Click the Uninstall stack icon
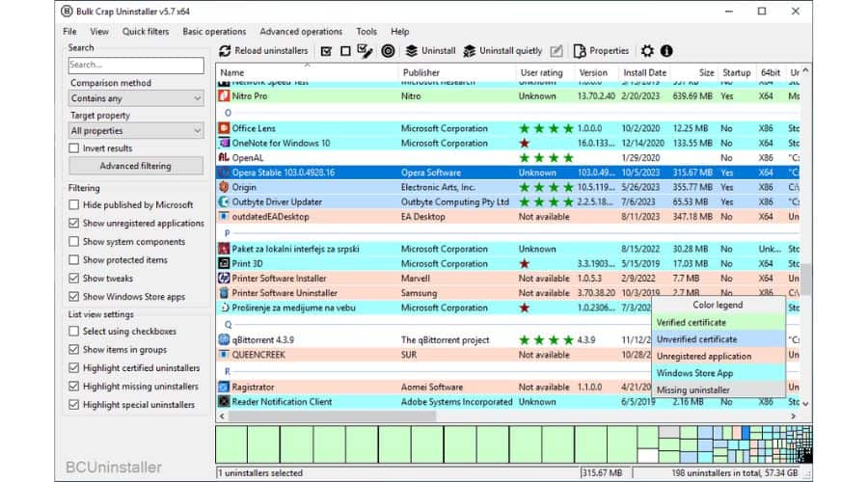Viewport: 868px width, 482px height. (x=411, y=51)
